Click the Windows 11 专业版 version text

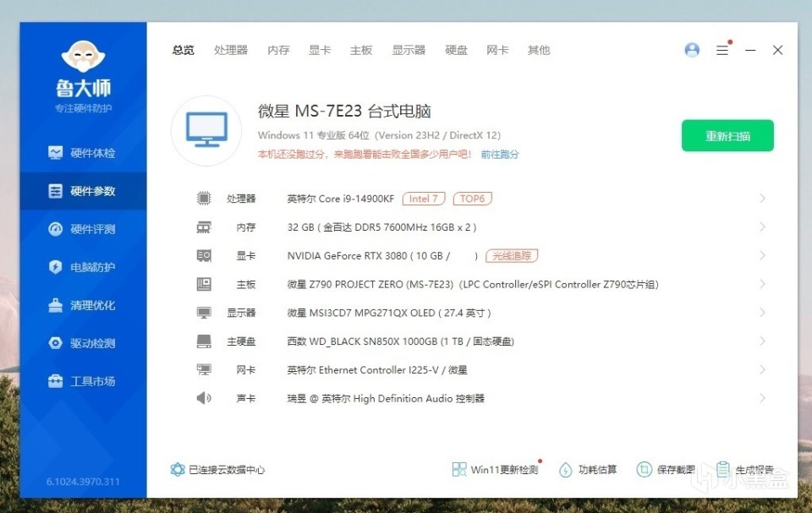pyautogui.click(x=379, y=135)
